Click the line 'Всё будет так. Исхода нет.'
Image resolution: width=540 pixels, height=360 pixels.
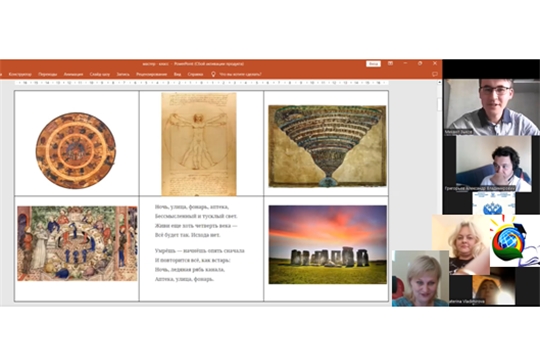188,235
